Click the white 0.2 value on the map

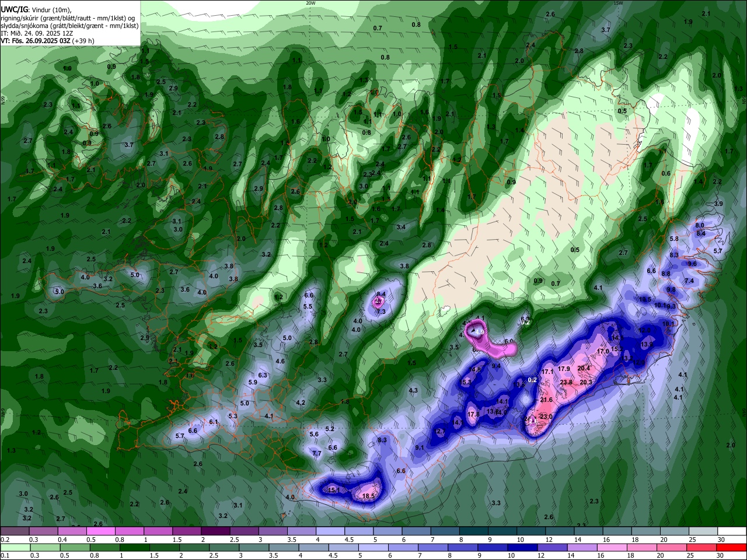(x=532, y=380)
